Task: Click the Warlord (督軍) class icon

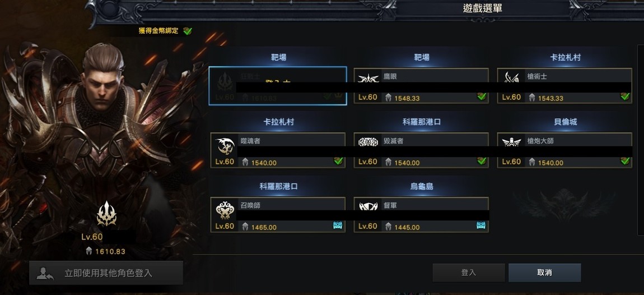Action: 368,206
